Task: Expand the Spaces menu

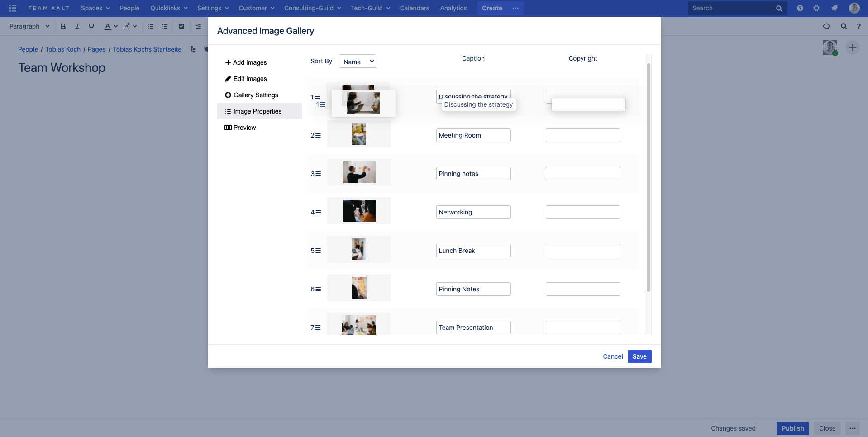Action: click(95, 8)
